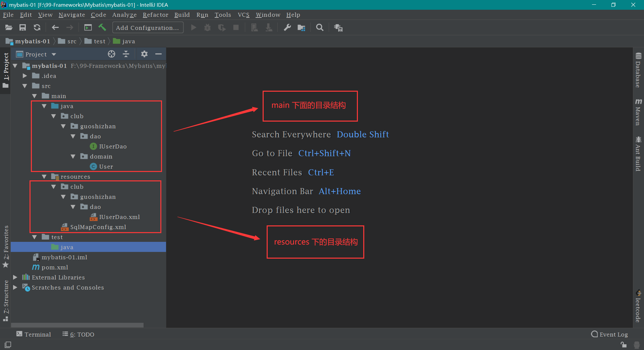
Task: Click the Add Configuration button
Action: coord(148,28)
